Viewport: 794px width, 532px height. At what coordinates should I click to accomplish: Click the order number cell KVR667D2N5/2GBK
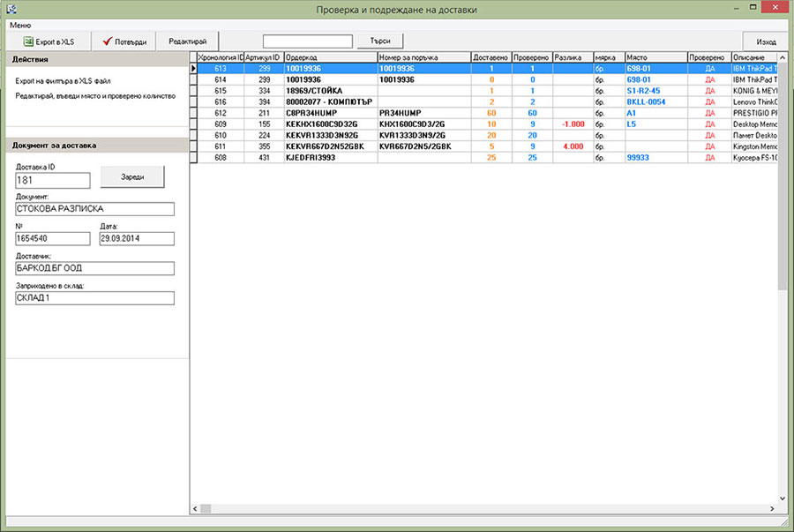coord(424,146)
